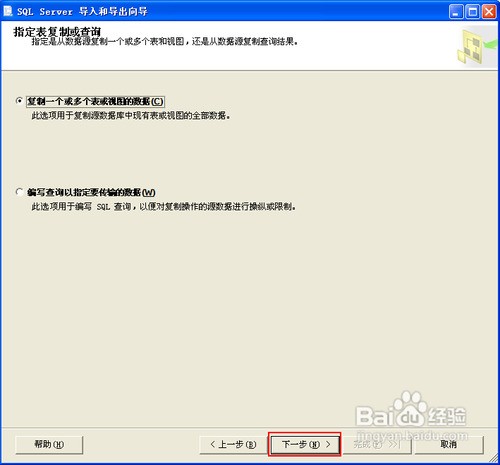The image size is (500, 465).
Task: Click the 下一步(N) next button
Action: pyautogui.click(x=305, y=444)
